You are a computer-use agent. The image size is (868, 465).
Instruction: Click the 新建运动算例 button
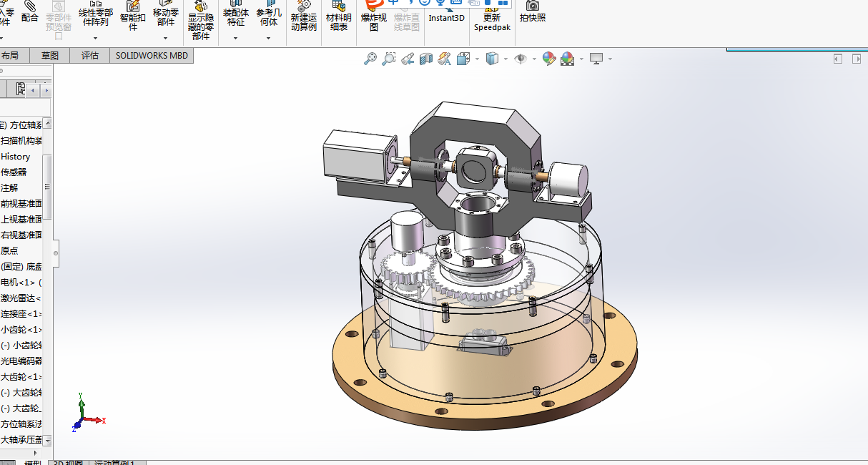tap(304, 17)
